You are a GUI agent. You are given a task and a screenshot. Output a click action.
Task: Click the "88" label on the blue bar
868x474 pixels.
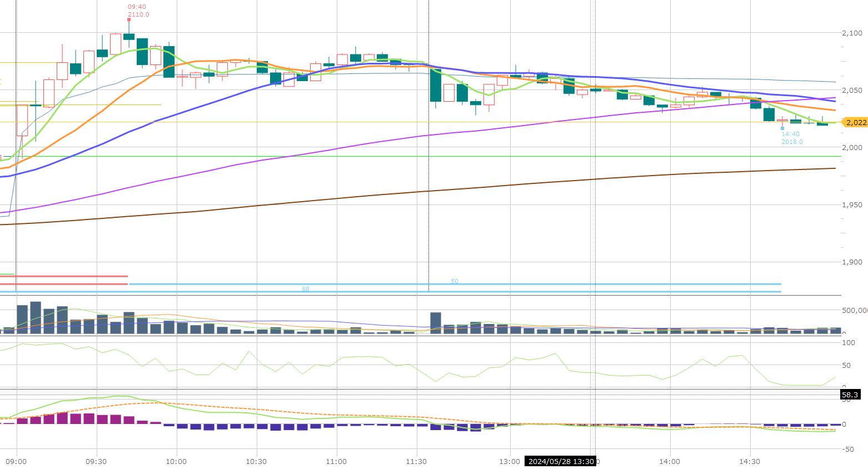(x=306, y=289)
